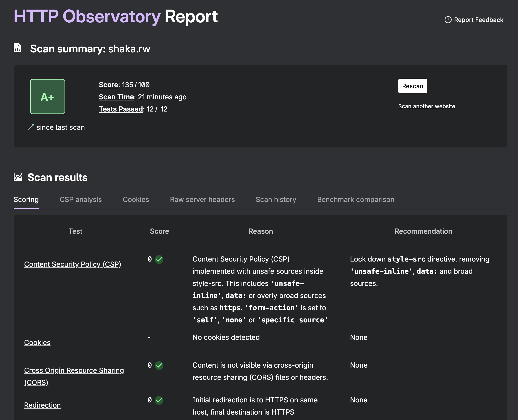Click the Report Feedback link

click(474, 20)
